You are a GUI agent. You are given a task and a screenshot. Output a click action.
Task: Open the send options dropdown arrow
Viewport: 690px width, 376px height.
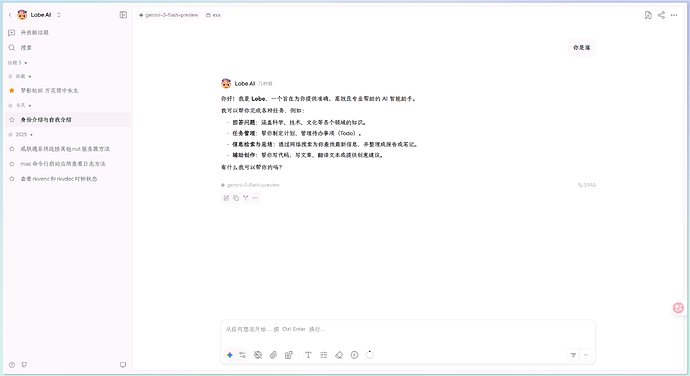[x=586, y=355]
